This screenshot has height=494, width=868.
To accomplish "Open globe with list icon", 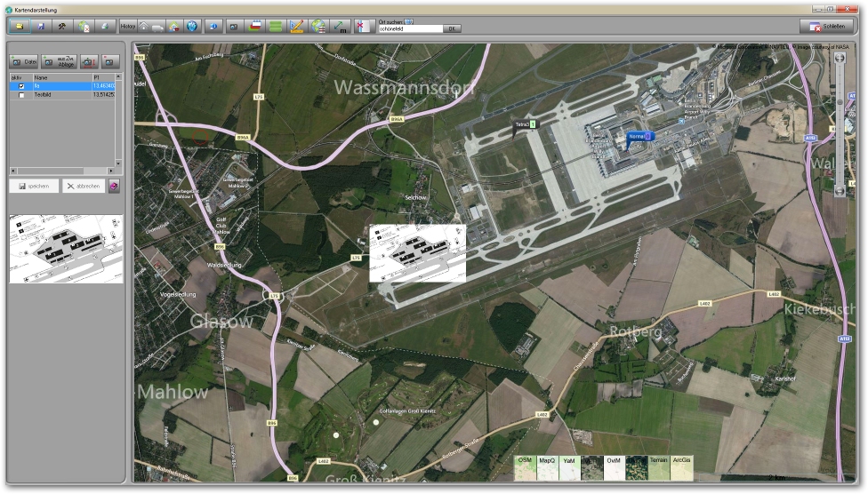I will (x=318, y=26).
